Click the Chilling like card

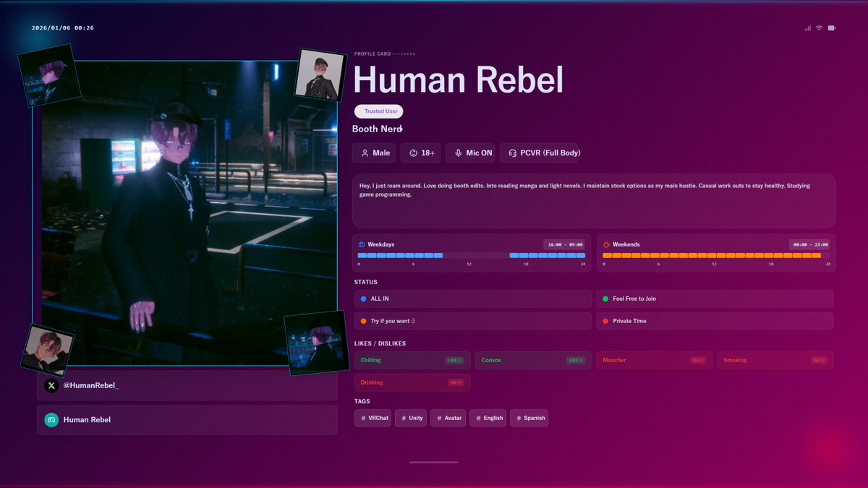click(412, 360)
